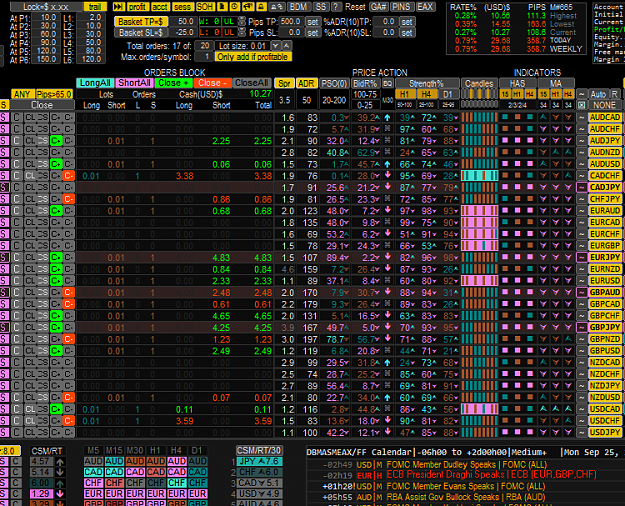Open the profit tab
Viewport: 625px width, 506px height.
pyautogui.click(x=137, y=7)
